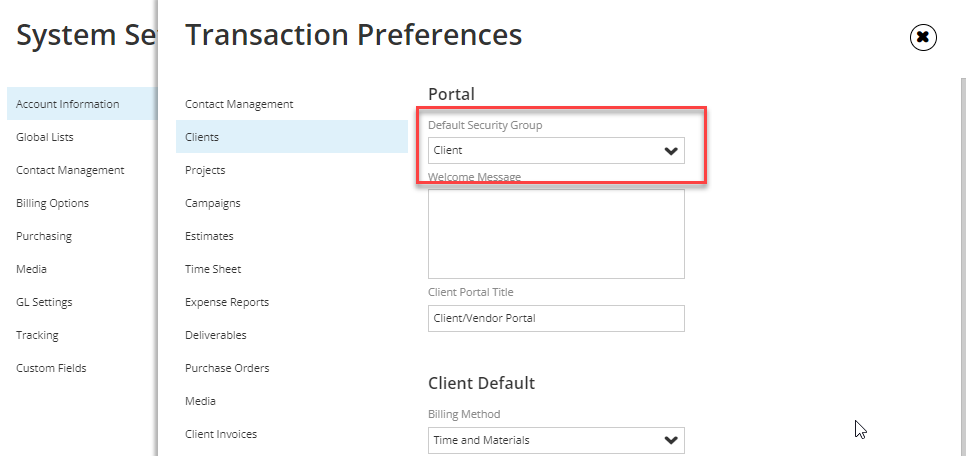Viewport: 966px width, 456px height.
Task: Close the Transaction Preferences panel
Action: pos(923,37)
